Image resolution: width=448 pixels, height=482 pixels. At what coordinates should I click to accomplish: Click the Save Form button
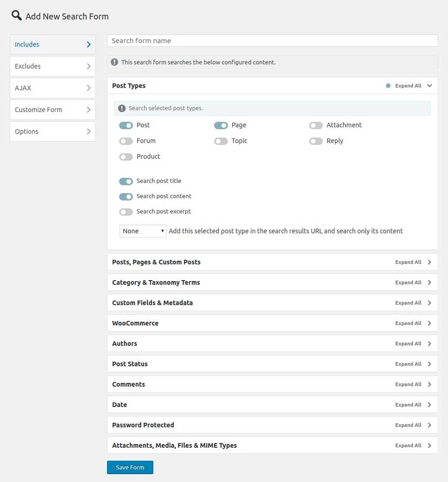pyautogui.click(x=130, y=468)
